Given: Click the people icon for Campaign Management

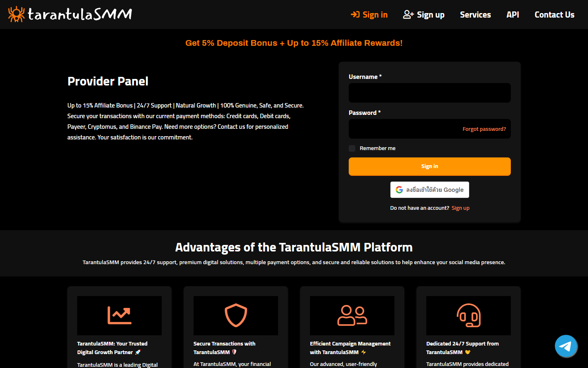Looking at the screenshot, I should (x=352, y=315).
